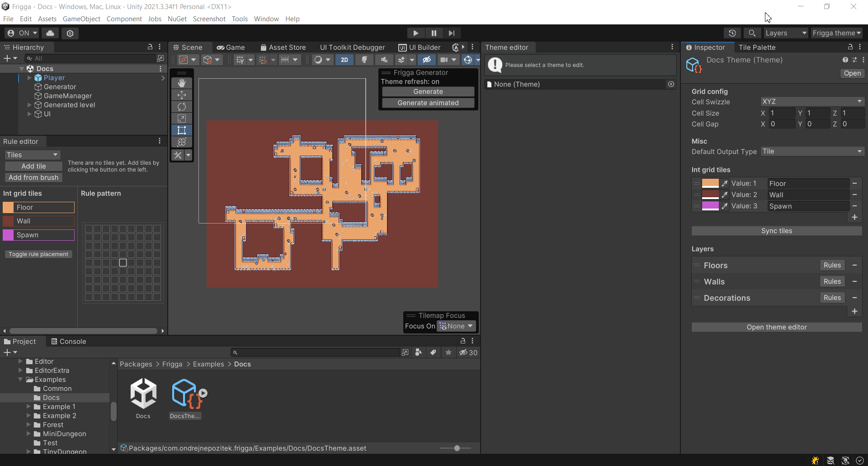
Task: Open Rules for the Walls layer
Action: point(832,281)
